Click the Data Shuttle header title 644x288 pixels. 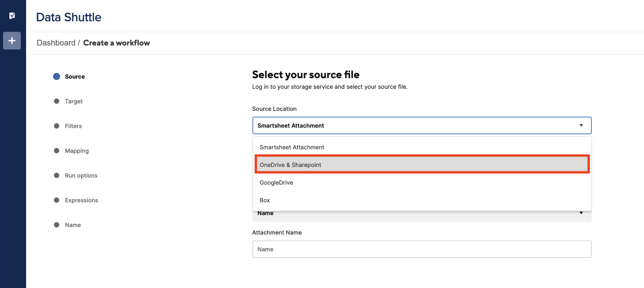point(69,17)
